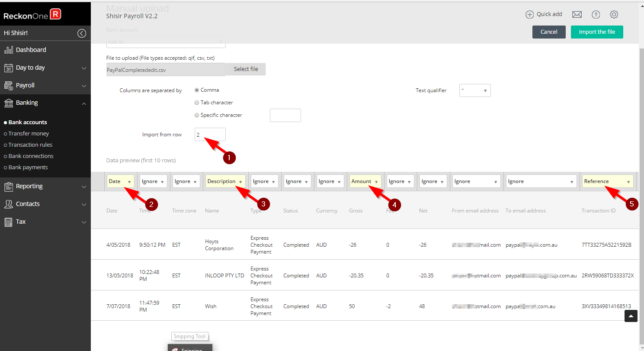Open the Ignore dropdown above Currency column
The height and width of the screenshot is (351, 644).
(x=330, y=181)
